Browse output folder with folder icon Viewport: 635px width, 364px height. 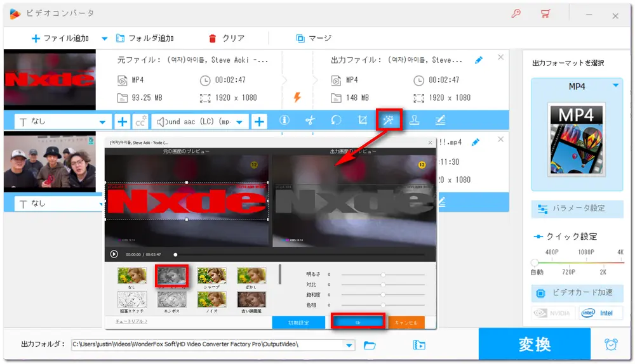pos(370,345)
